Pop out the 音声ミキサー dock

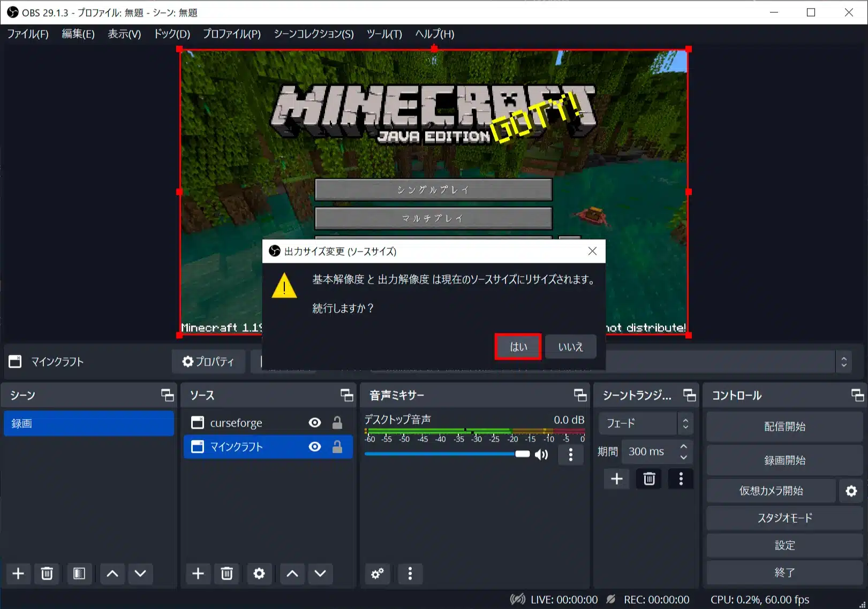(x=580, y=395)
